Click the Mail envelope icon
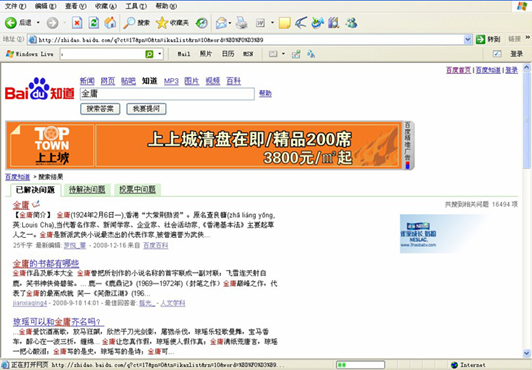The image size is (532, 370). point(221,23)
